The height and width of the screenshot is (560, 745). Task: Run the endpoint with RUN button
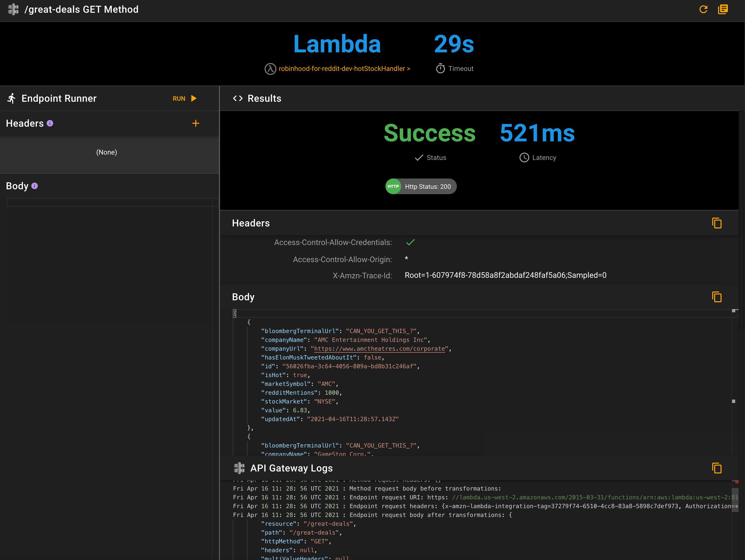click(185, 98)
